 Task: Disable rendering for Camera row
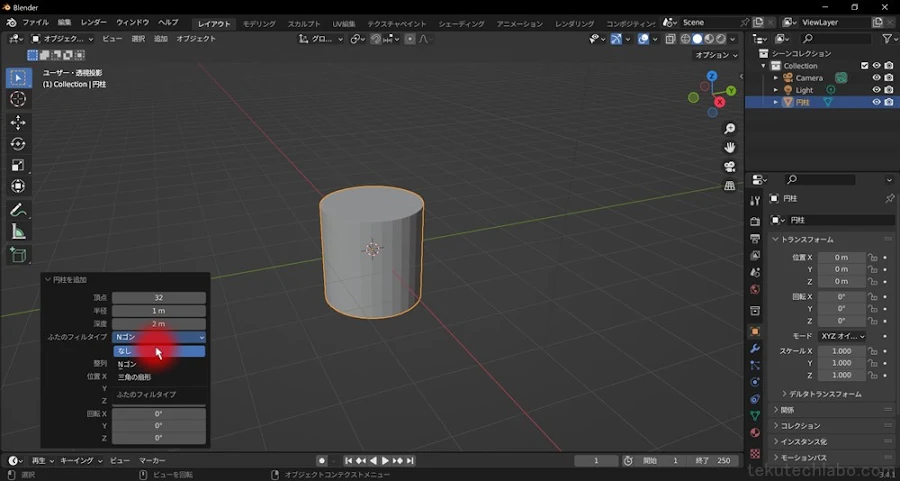click(889, 77)
